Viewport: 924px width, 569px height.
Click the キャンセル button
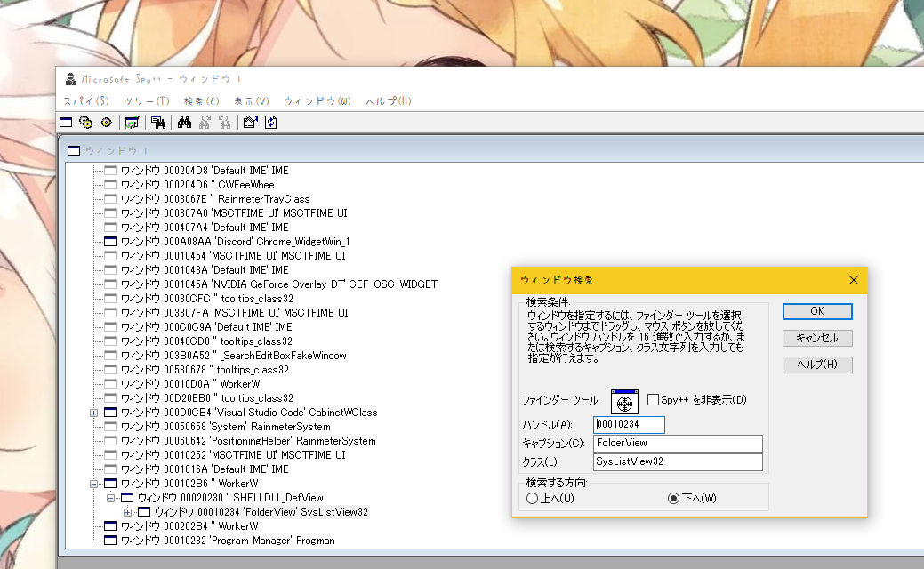point(817,338)
